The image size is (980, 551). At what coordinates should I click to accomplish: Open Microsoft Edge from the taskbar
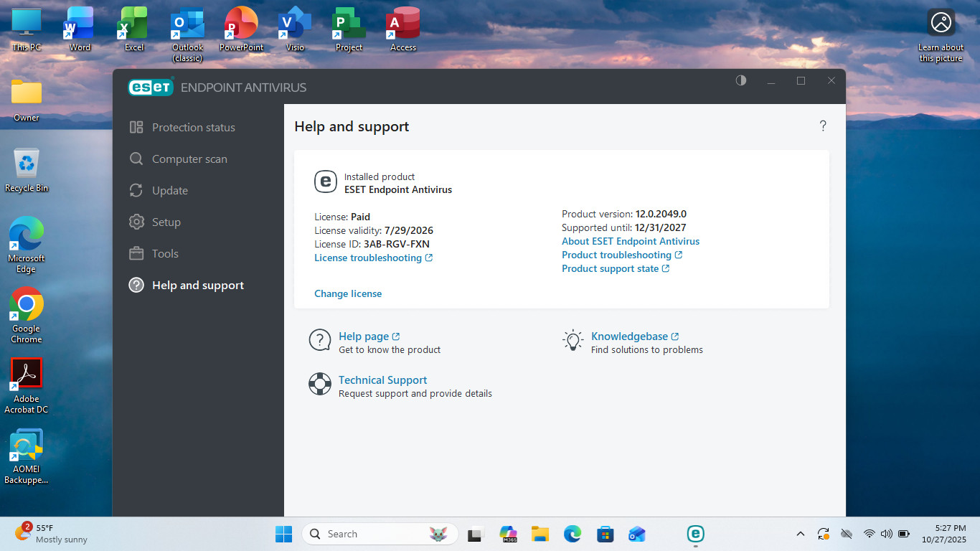pos(573,534)
